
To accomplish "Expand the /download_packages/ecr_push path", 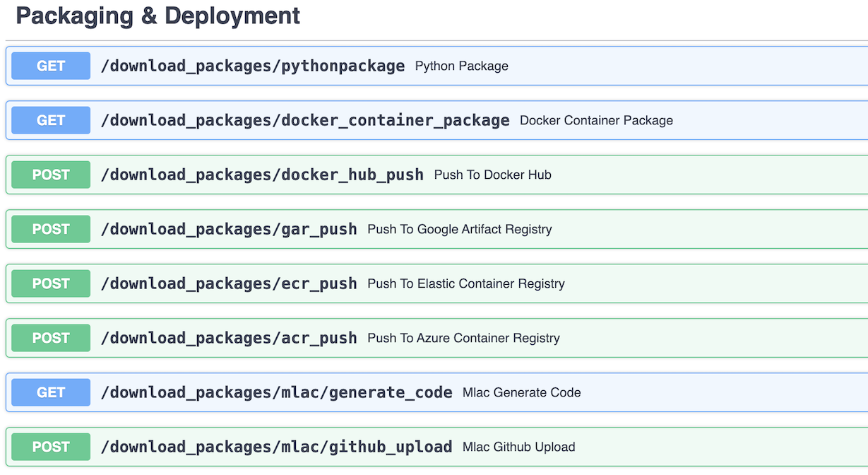I will click(229, 284).
